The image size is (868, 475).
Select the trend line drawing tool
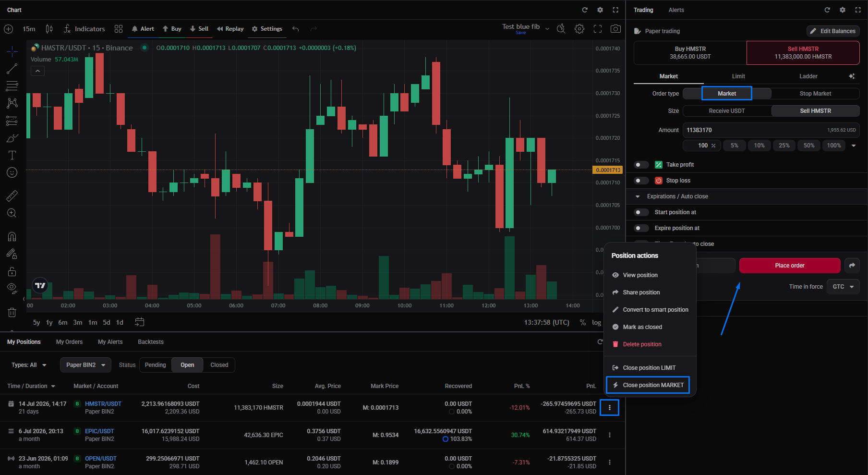[12, 69]
